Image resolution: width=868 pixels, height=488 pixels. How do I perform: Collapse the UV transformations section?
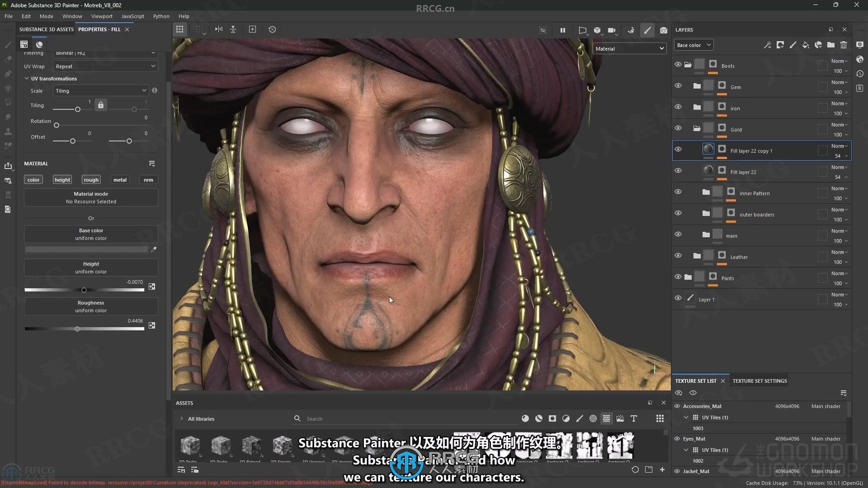click(x=27, y=79)
